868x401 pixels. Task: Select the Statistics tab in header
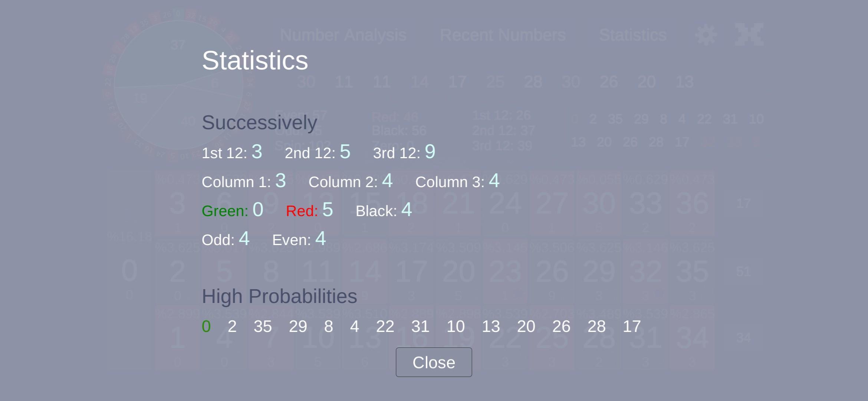click(x=633, y=35)
